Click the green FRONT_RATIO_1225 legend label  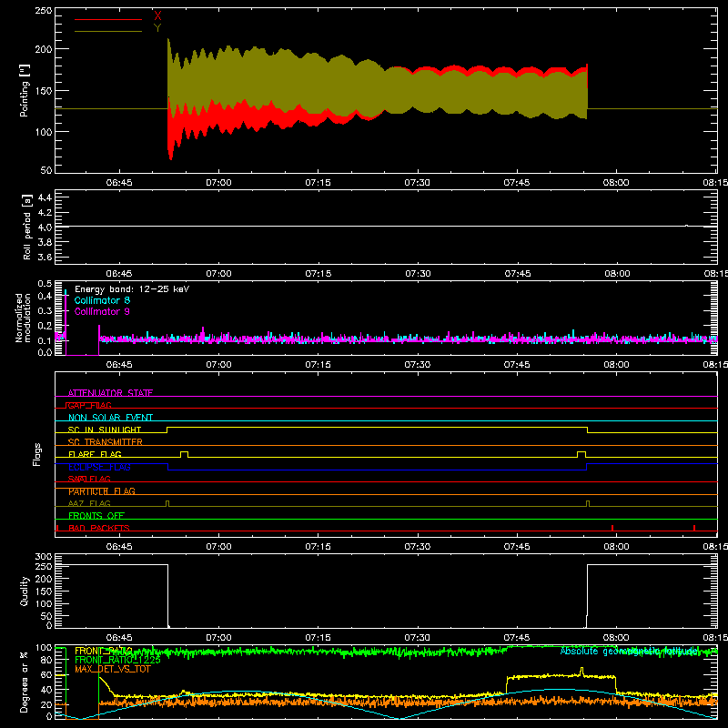click(x=117, y=660)
